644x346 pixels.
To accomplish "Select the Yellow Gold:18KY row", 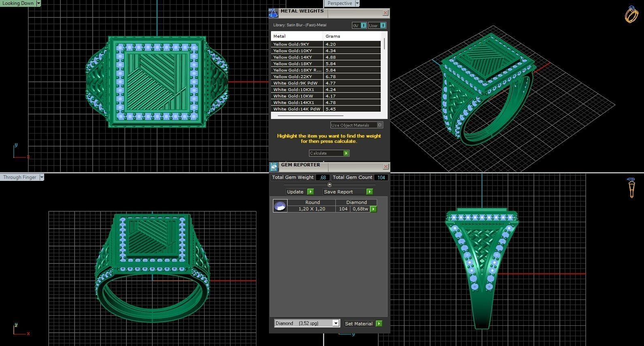I will (326, 64).
